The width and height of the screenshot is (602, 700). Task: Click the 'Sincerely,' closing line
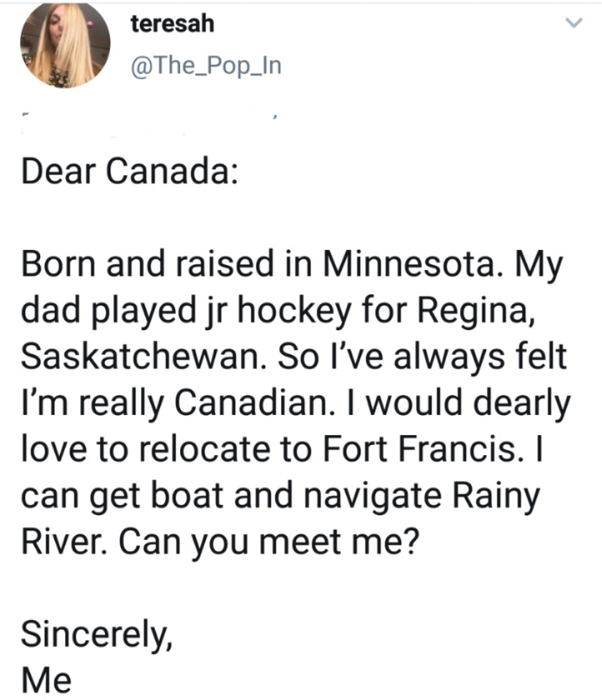click(96, 634)
